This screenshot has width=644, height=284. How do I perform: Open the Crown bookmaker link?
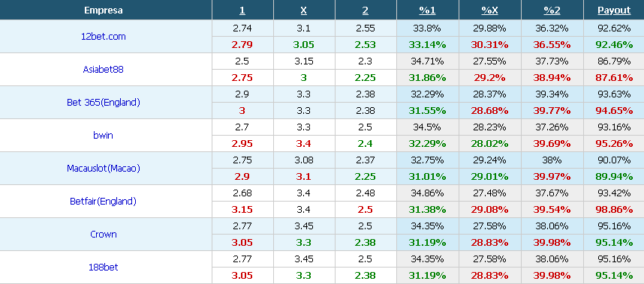coord(104,235)
